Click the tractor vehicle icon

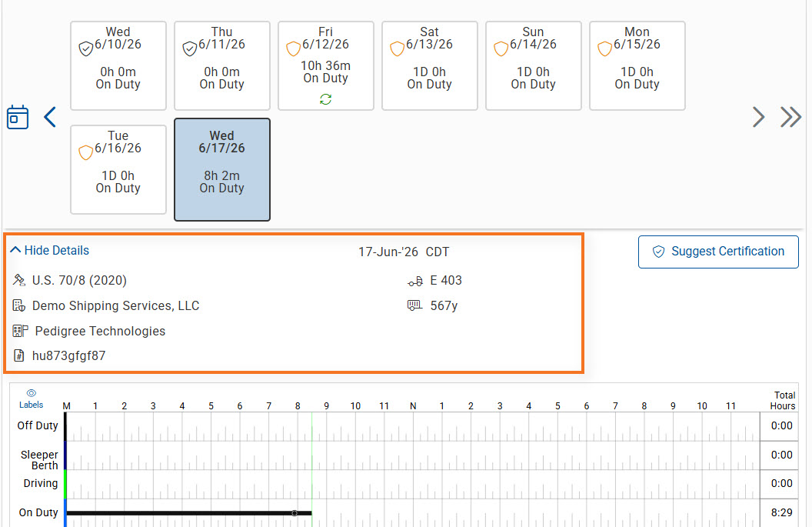coord(414,282)
